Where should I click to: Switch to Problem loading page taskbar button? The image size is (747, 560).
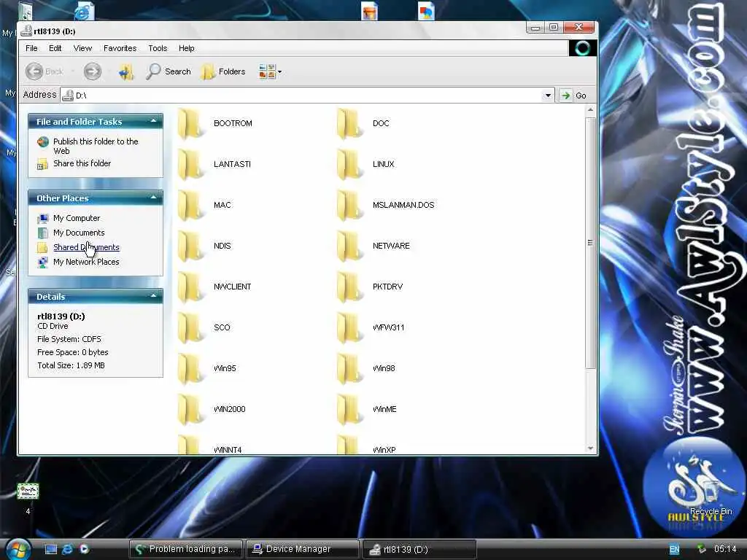pos(186,549)
